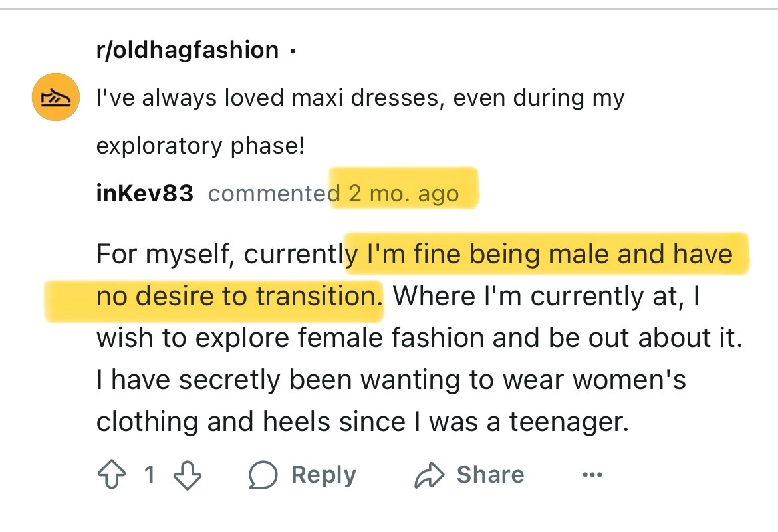Screen dimensions: 778x532
Task: Click the comment vote count number
Action: pyautogui.click(x=150, y=475)
